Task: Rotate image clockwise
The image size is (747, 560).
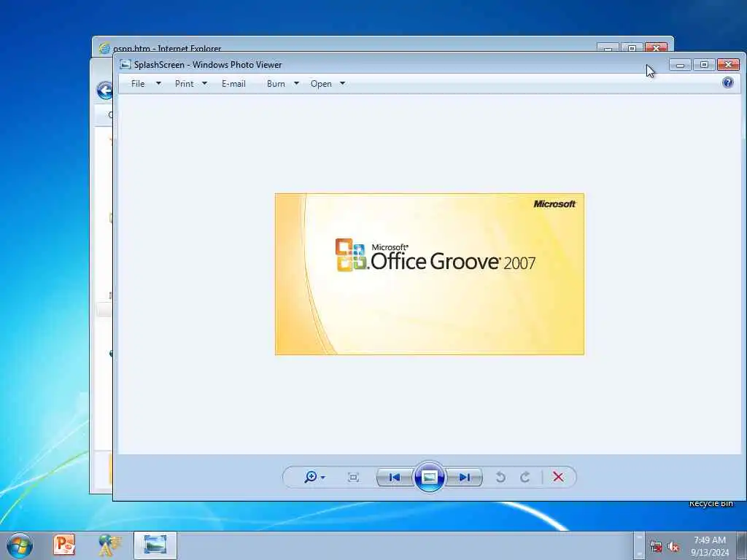Action: (x=525, y=477)
